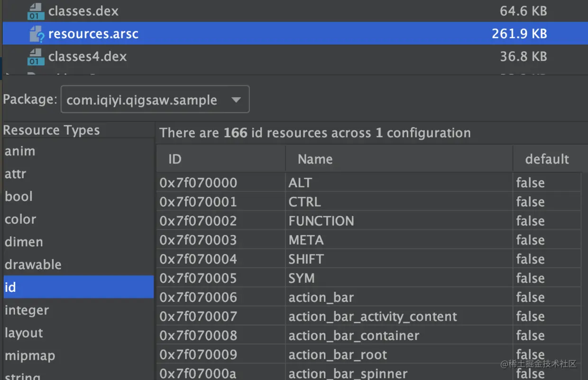Open the drawable resource type
The height and width of the screenshot is (380, 588).
33,265
